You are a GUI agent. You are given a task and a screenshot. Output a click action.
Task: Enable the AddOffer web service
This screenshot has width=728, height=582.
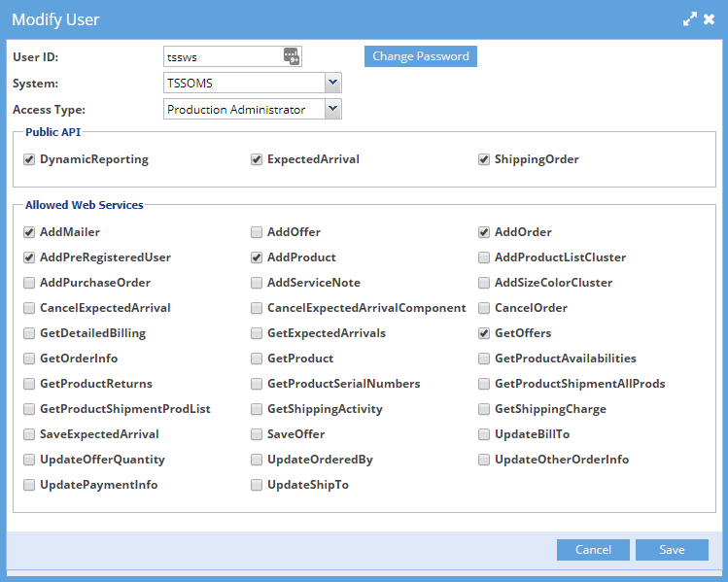tap(257, 232)
